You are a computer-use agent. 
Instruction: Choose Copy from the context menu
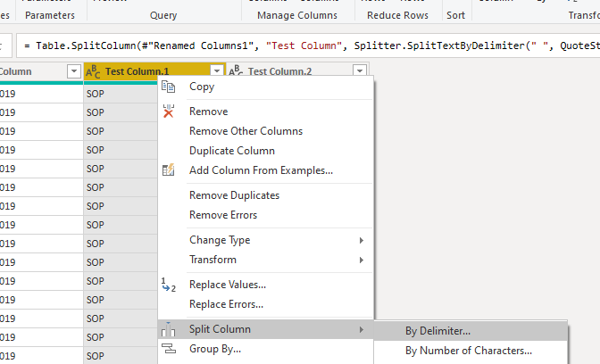pos(265,87)
